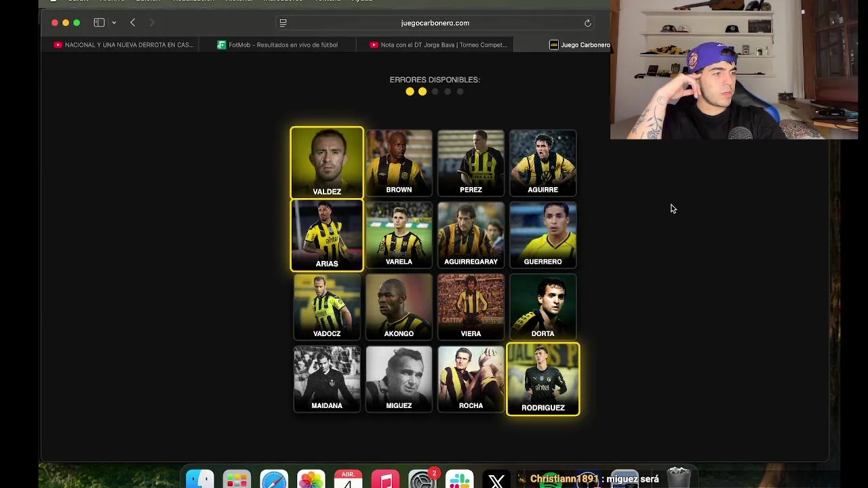The width and height of the screenshot is (868, 488).
Task: Pick the DORTA player card
Action: [542, 306]
